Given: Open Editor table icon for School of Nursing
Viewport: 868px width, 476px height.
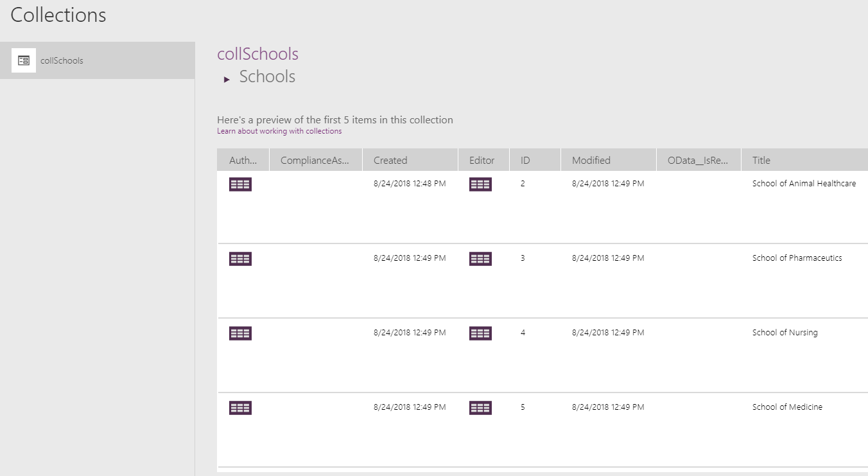Looking at the screenshot, I should 480,333.
